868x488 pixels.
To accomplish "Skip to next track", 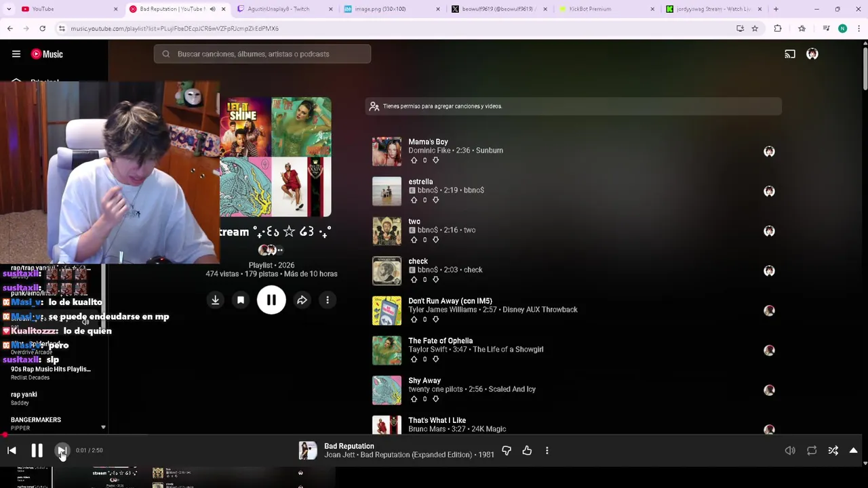I will 62,451.
